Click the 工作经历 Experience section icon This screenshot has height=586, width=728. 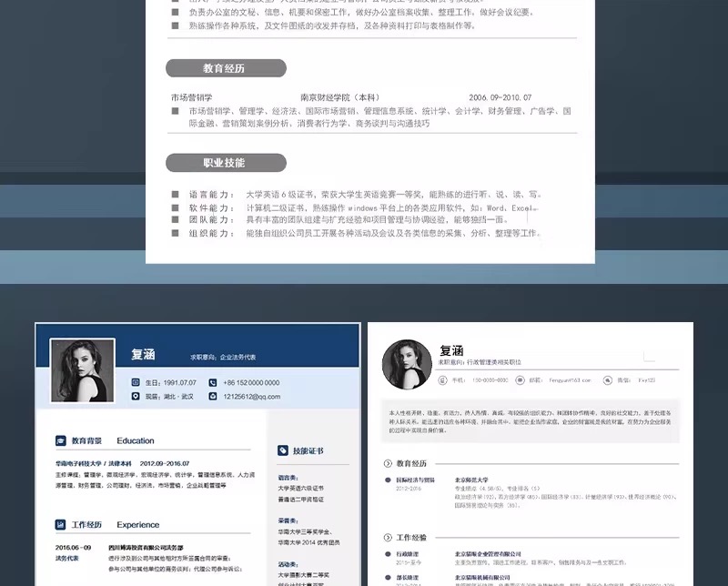60,525
